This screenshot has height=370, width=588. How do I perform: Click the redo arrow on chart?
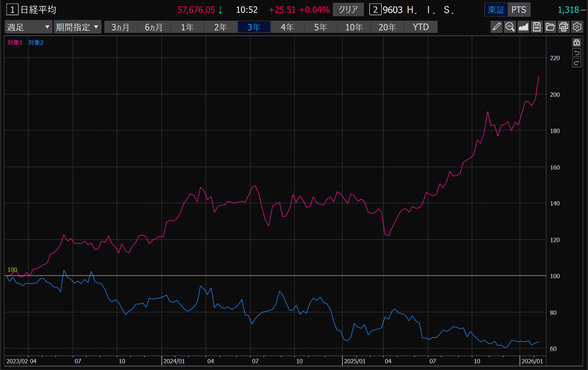click(577, 63)
